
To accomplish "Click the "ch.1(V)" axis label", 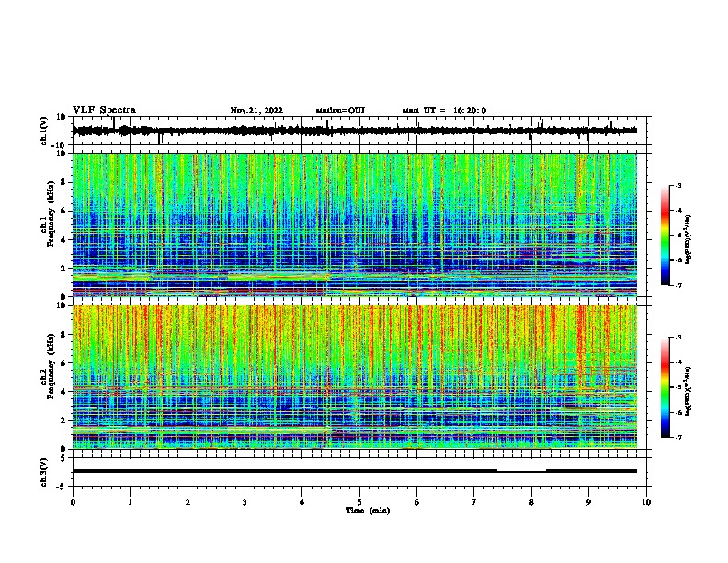I will click(x=44, y=131).
